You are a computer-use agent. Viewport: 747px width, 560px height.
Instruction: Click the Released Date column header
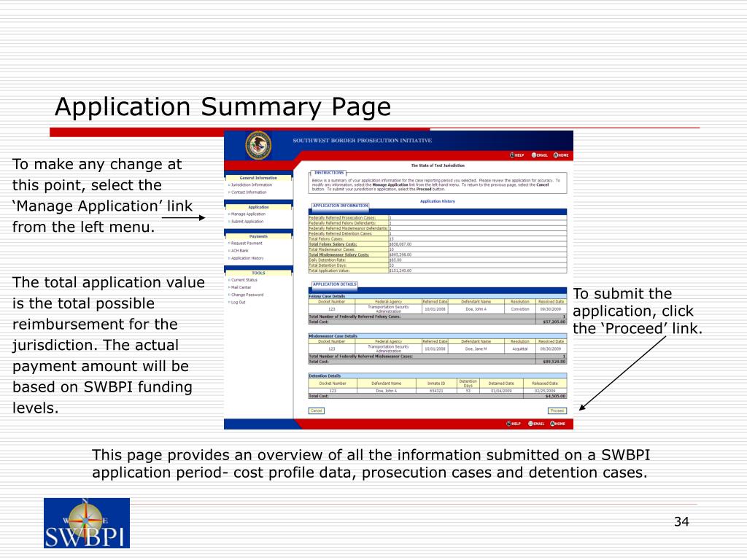coord(545,384)
